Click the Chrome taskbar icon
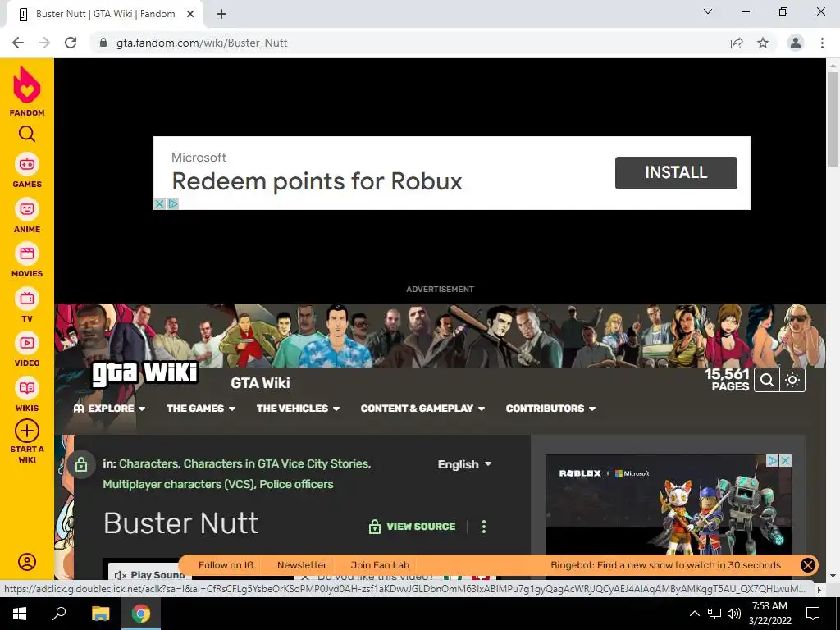 (141, 614)
